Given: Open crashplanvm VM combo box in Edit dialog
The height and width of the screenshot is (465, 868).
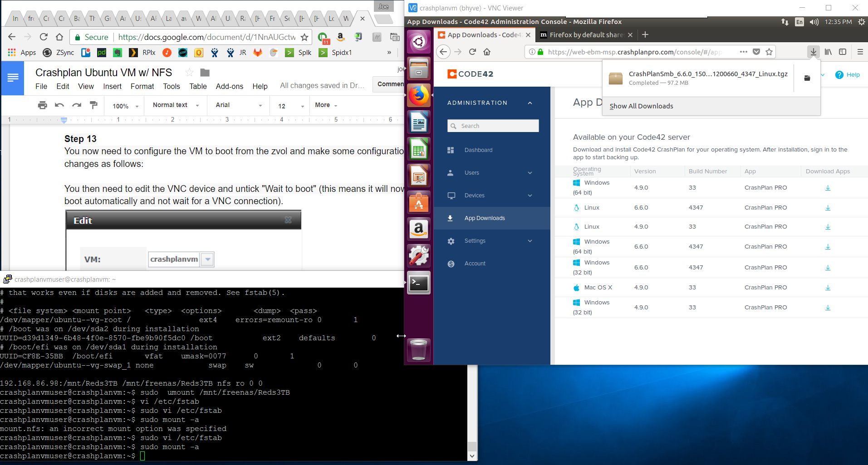Looking at the screenshot, I should (181, 259).
